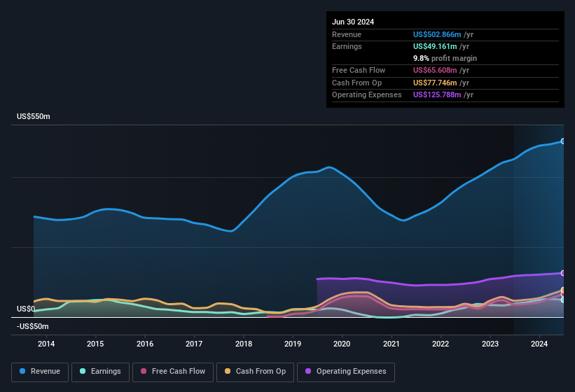The width and height of the screenshot is (575, 392).
Task: Click the teal Earnings endpoint marker
Action: pyautogui.click(x=562, y=300)
